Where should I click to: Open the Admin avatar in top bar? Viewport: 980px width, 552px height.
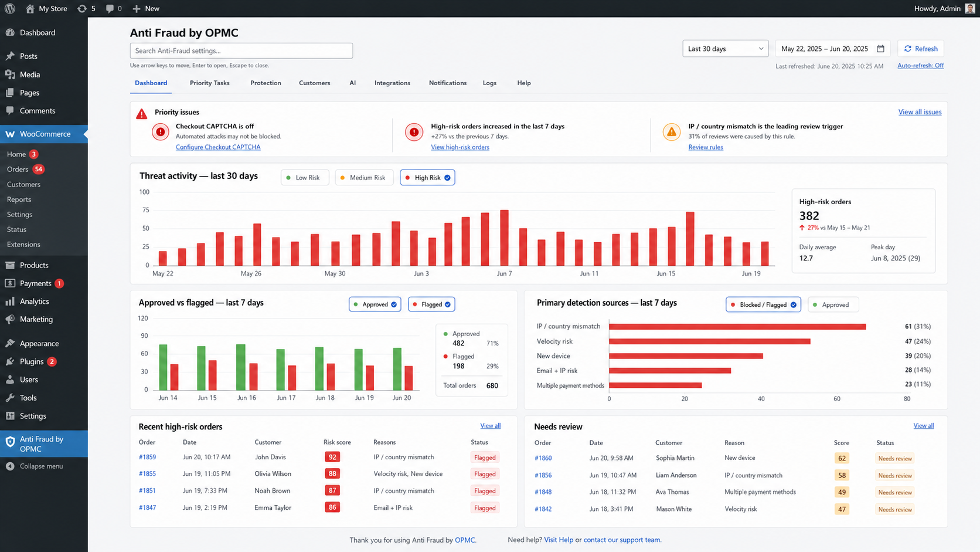(x=970, y=8)
